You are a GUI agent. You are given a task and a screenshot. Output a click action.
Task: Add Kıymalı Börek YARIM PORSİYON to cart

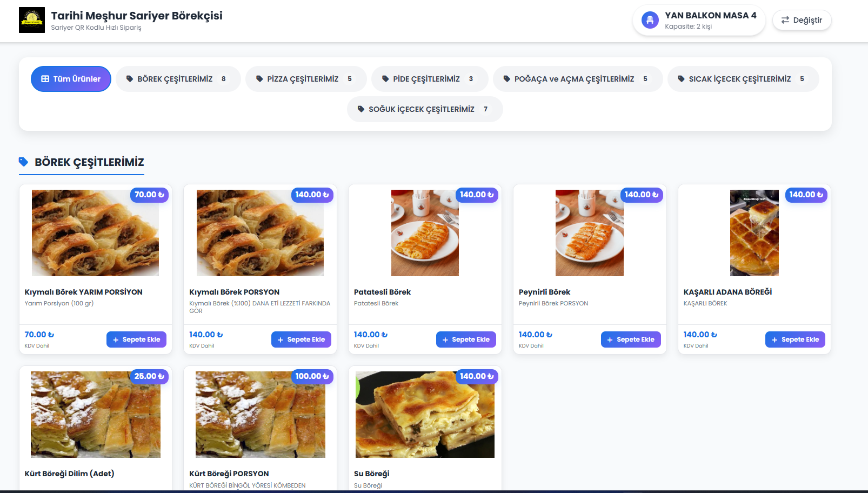point(136,339)
